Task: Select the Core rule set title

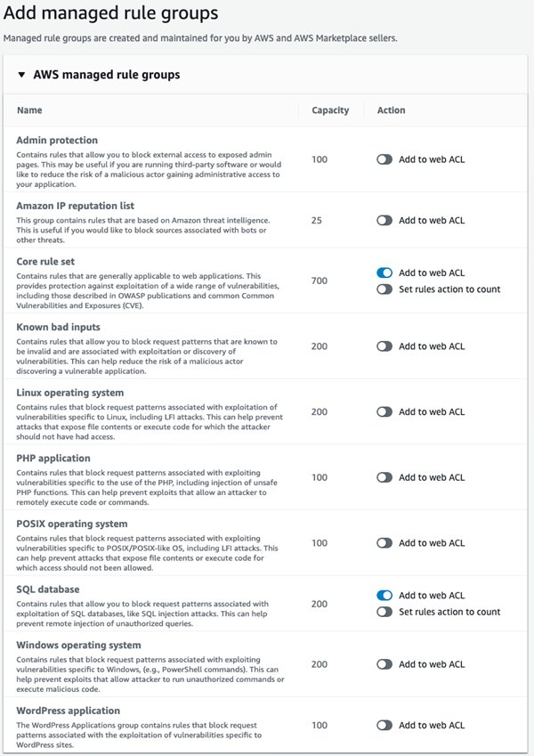Action: point(44,262)
